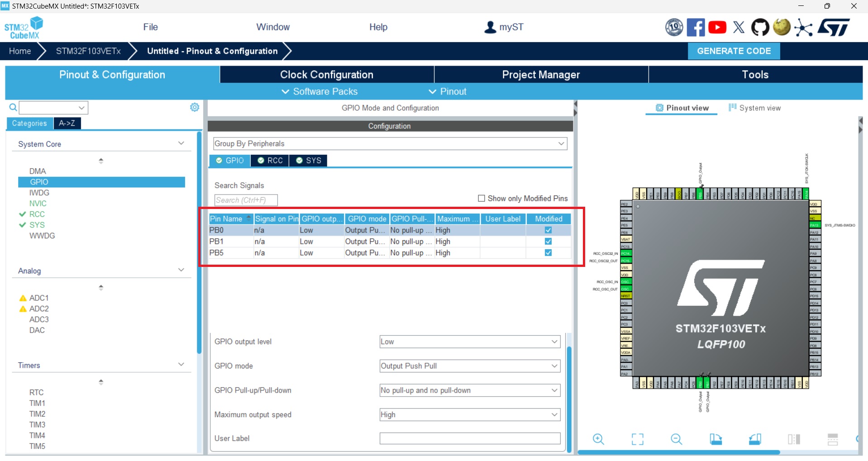This screenshot has height=461, width=868.
Task: Open the X (Twitter) icon link
Action: [739, 27]
